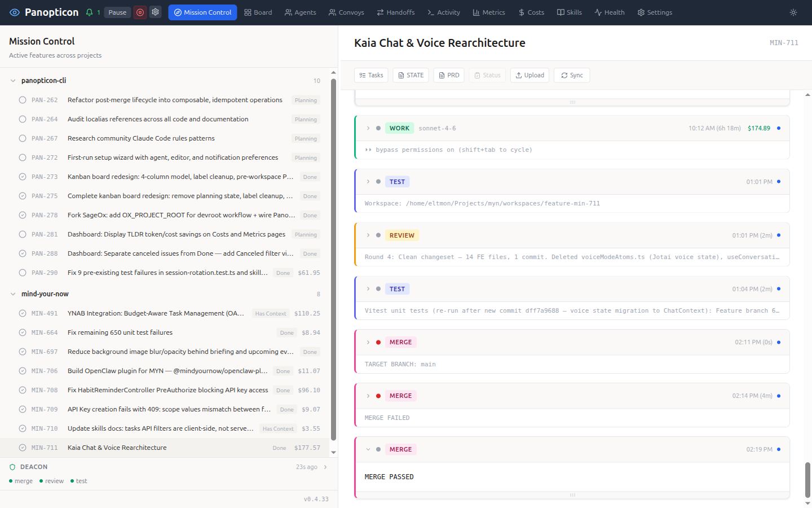Image resolution: width=812 pixels, height=508 pixels.
Task: Expand the MERGE FAILED card chevron
Action: (368, 396)
